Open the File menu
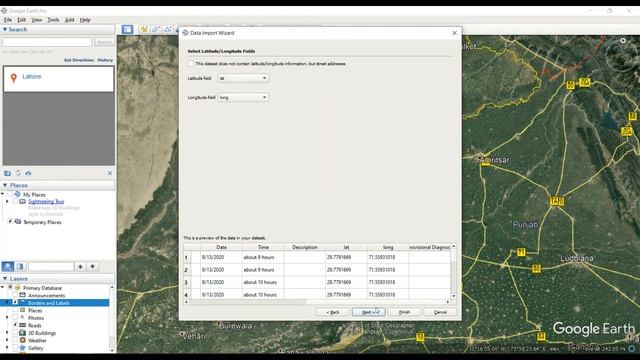This screenshot has width=640, height=360. (8, 20)
